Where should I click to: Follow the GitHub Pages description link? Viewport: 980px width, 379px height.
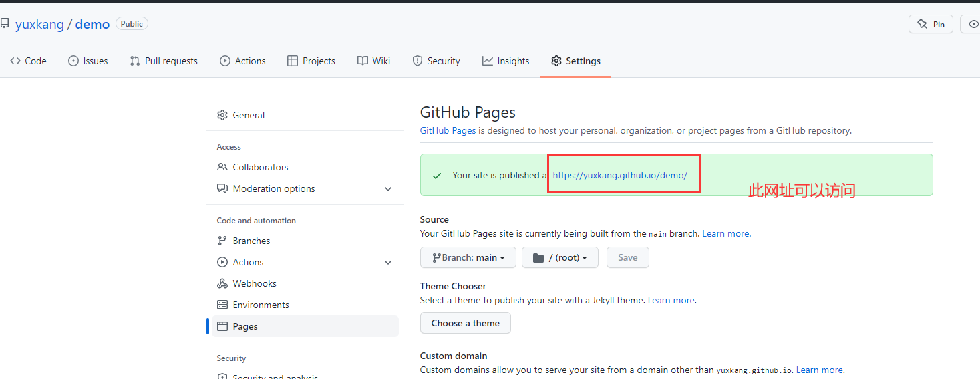coord(448,130)
